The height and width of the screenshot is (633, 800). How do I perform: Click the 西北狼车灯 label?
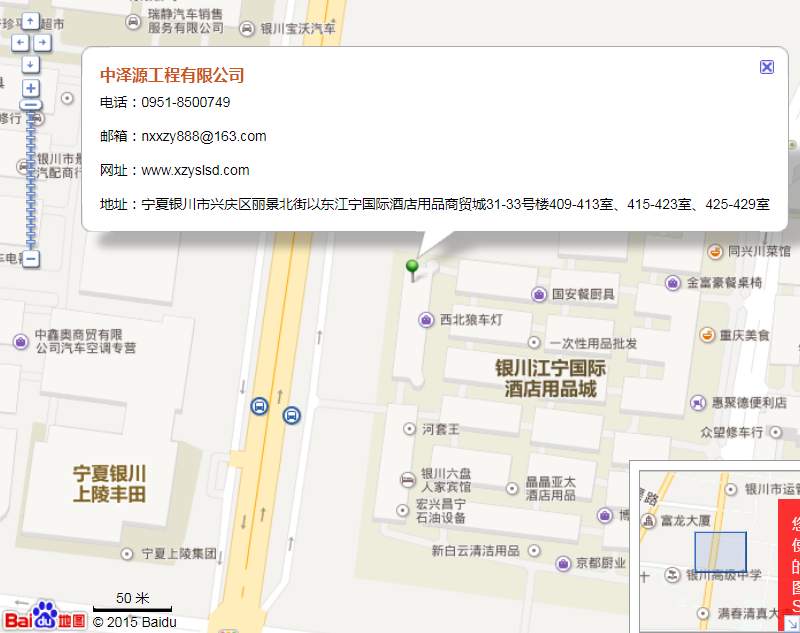coord(471,320)
